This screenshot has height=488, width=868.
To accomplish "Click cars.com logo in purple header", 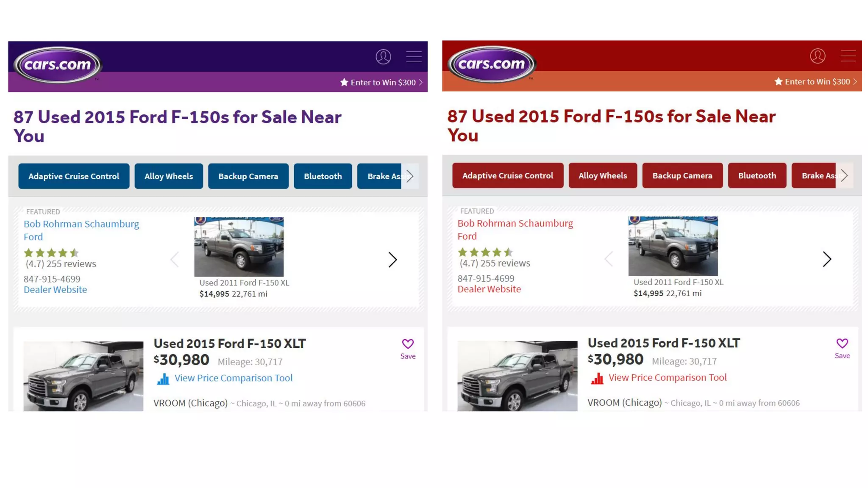I will [58, 64].
